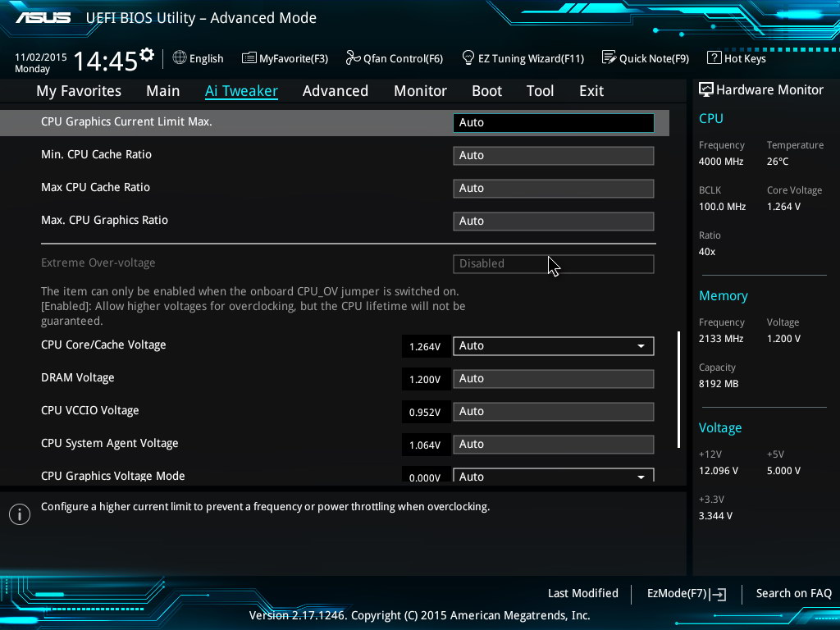Click the settings gear icon beside the clock
The image size is (840, 630).
pos(147,55)
